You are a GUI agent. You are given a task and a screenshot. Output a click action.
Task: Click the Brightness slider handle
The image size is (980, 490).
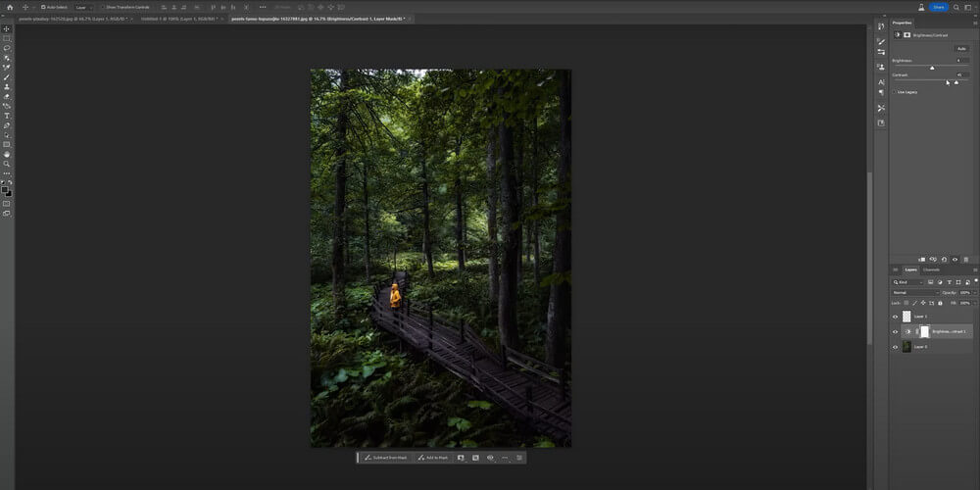933,69
